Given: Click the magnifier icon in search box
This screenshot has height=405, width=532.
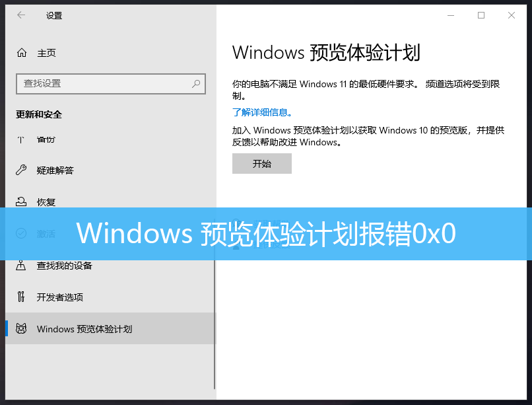Looking at the screenshot, I should [x=196, y=83].
